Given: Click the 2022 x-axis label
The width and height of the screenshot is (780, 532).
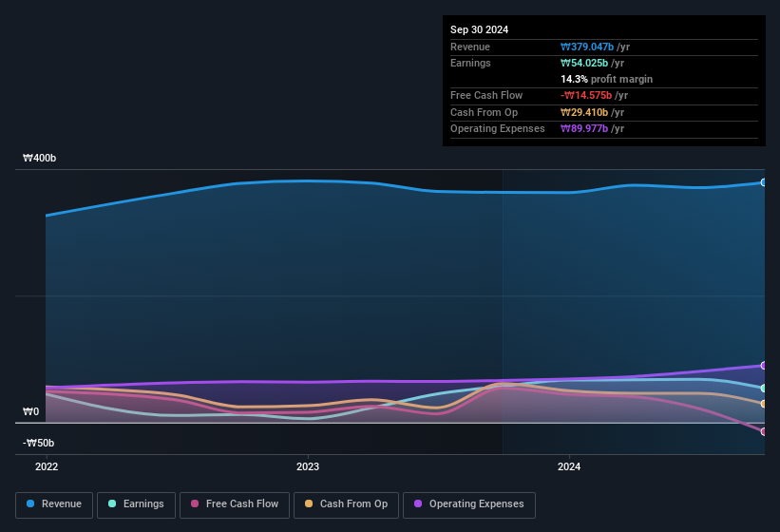Looking at the screenshot, I should click(47, 466).
